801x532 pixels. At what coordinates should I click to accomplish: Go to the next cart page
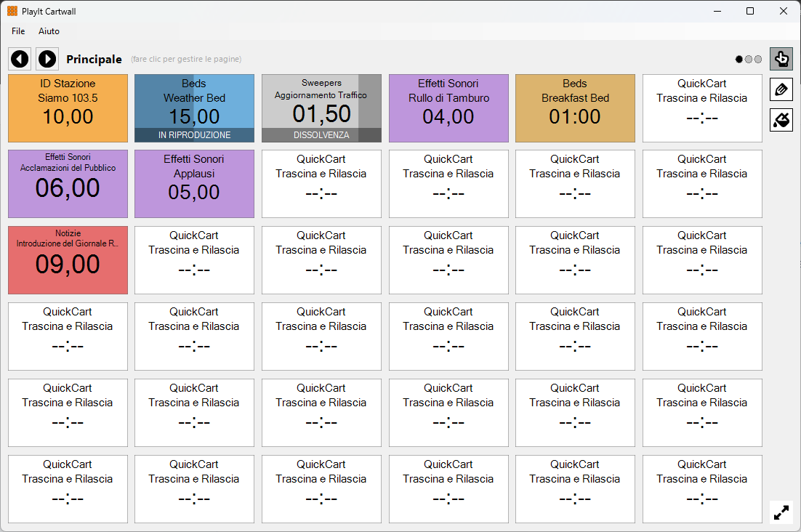(47, 59)
